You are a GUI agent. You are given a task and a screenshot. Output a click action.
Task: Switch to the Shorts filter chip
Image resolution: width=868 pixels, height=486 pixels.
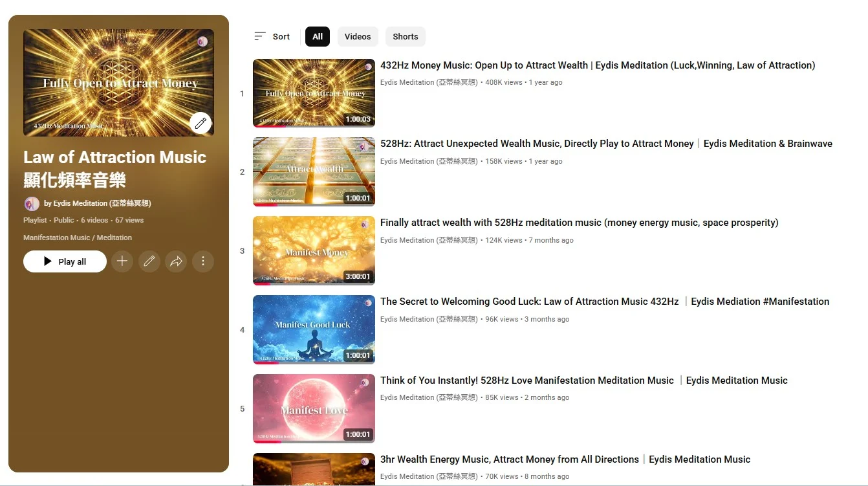(x=406, y=36)
